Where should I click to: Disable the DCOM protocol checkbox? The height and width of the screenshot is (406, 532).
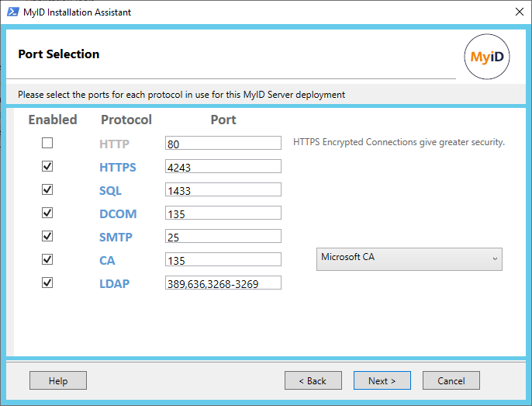47,213
